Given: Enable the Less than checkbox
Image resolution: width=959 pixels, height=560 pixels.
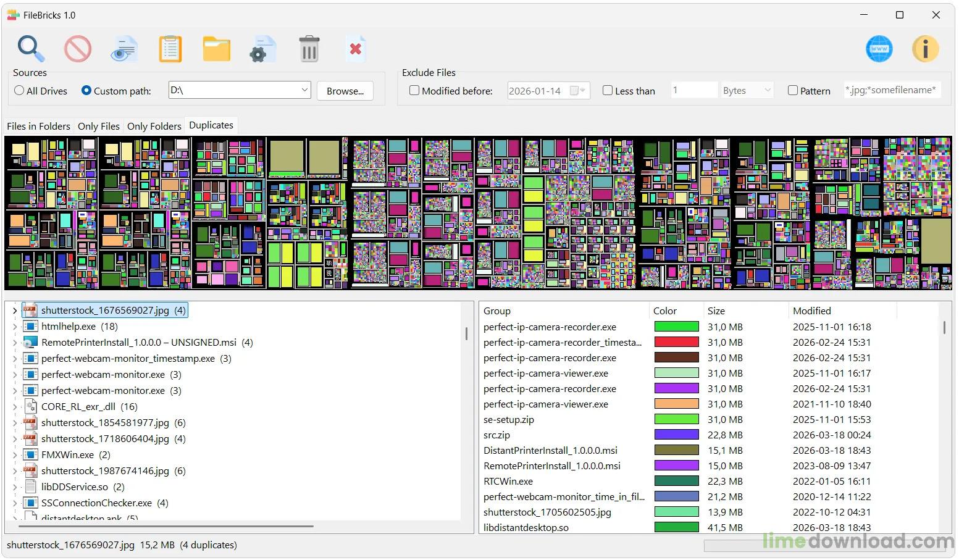Looking at the screenshot, I should point(608,91).
